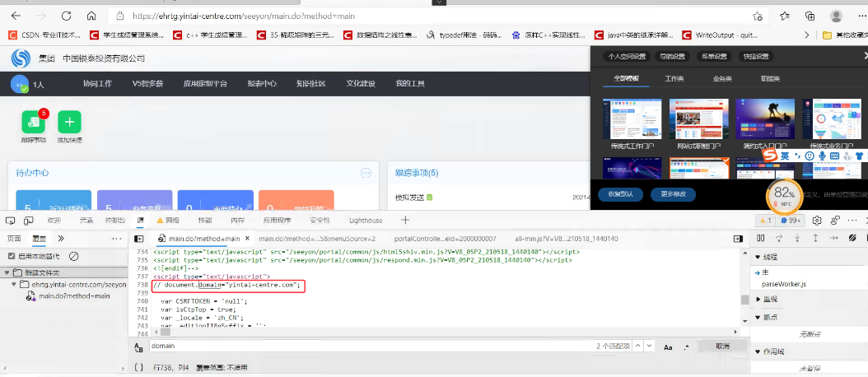The image size is (868, 377).
Task: Collapse the 线程 section
Action: click(x=758, y=258)
